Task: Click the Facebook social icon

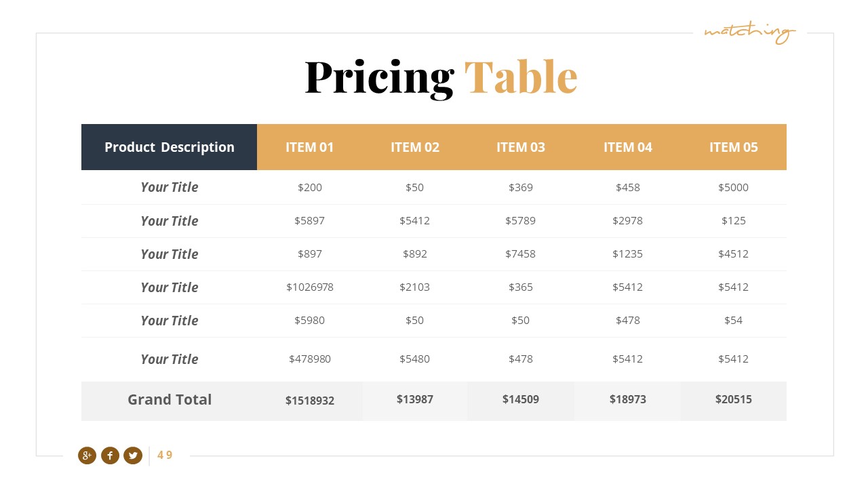Action: [x=110, y=455]
